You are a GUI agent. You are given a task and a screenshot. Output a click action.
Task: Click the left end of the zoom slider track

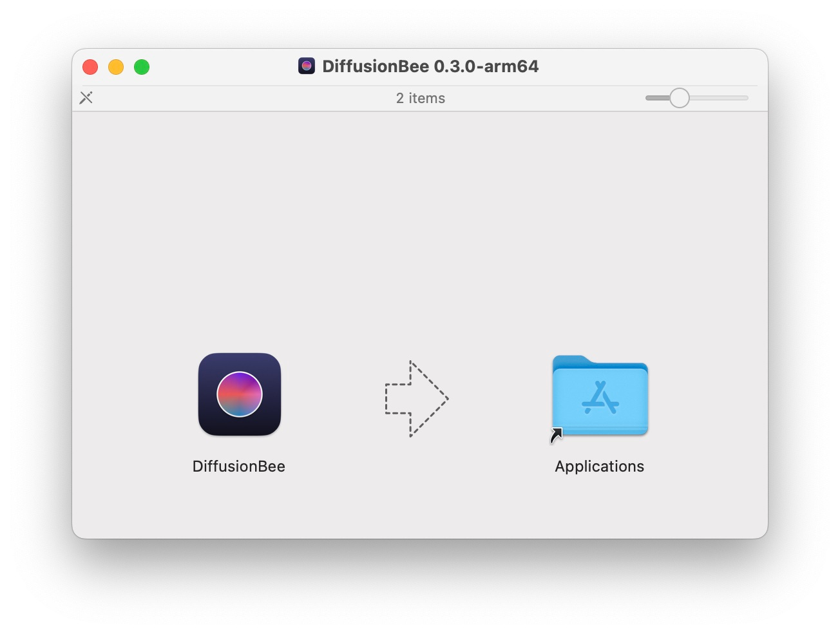coord(649,97)
